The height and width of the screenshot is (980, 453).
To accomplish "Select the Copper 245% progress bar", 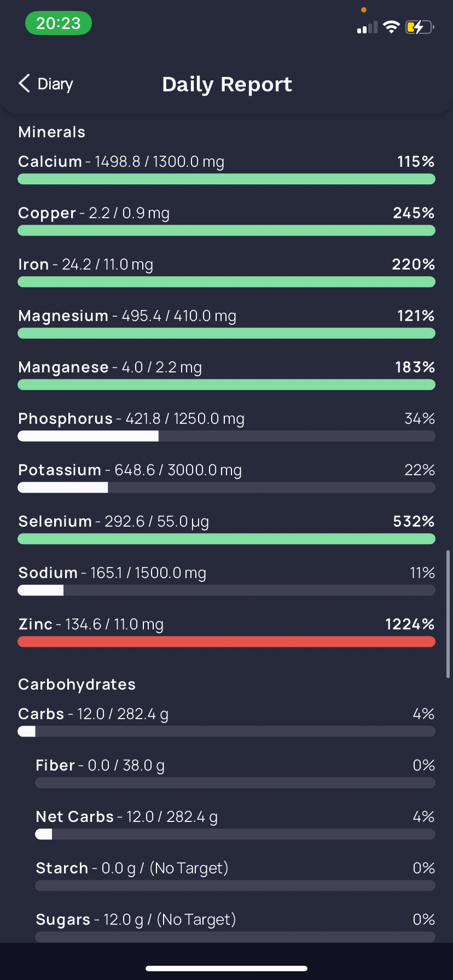I will click(x=226, y=230).
